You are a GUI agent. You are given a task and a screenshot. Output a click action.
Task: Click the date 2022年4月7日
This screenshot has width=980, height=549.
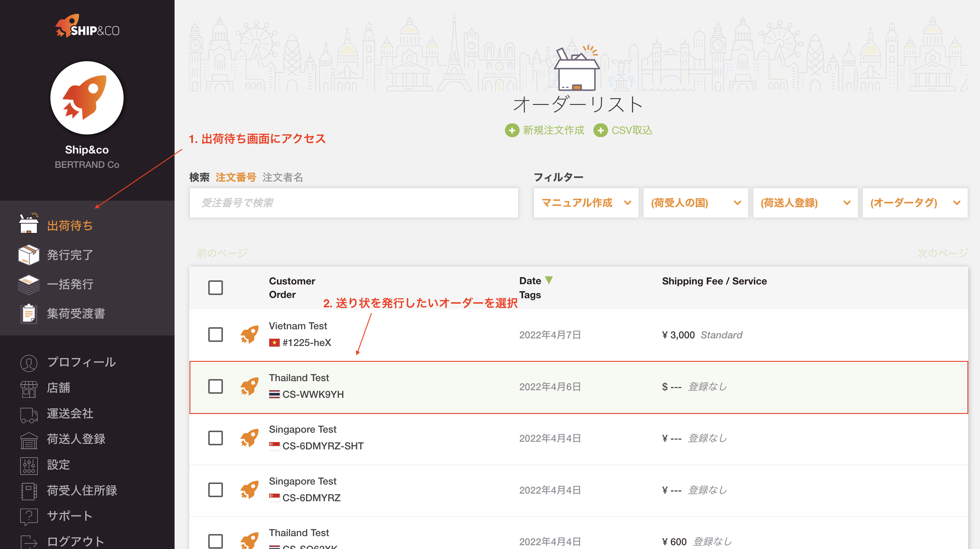point(550,335)
